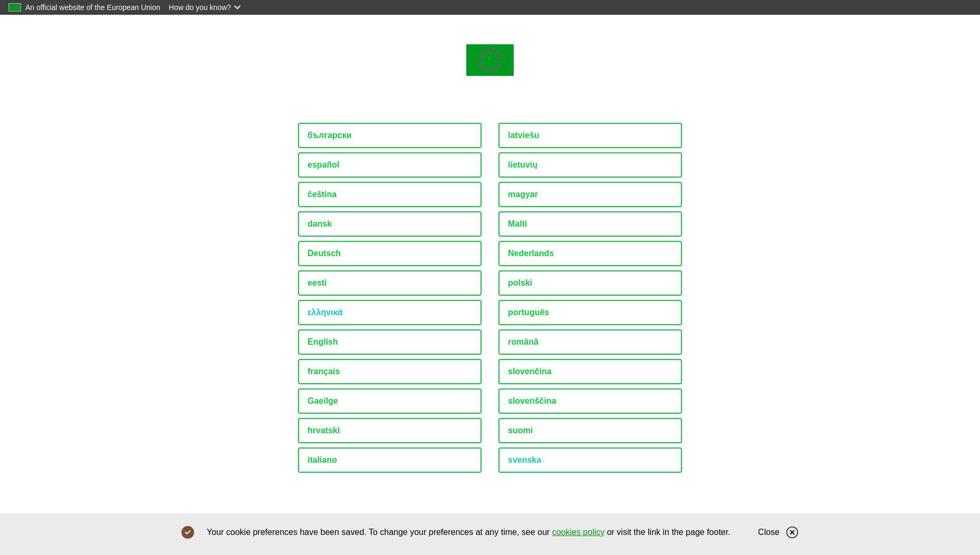This screenshot has height=555, width=980.
Task: Pick dansk from the language list
Action: coord(390,224)
